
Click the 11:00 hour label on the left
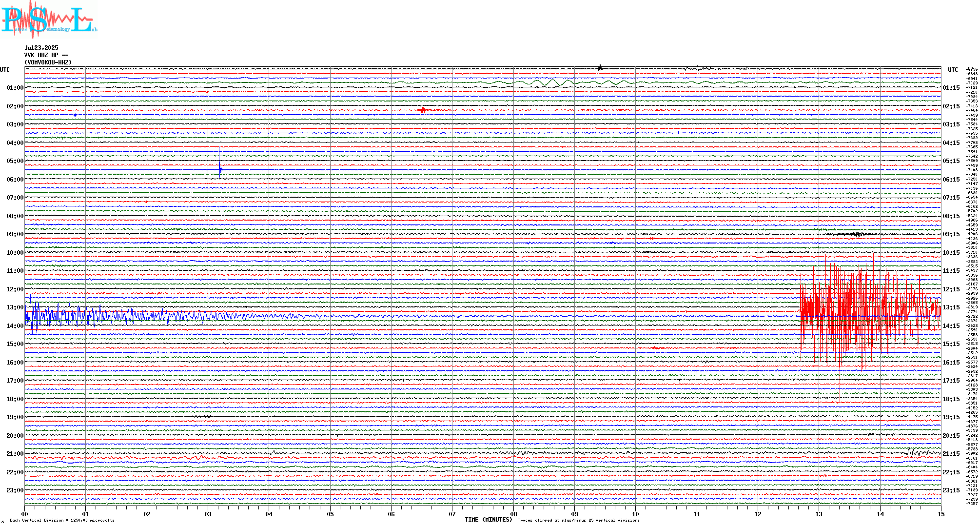pyautogui.click(x=15, y=271)
